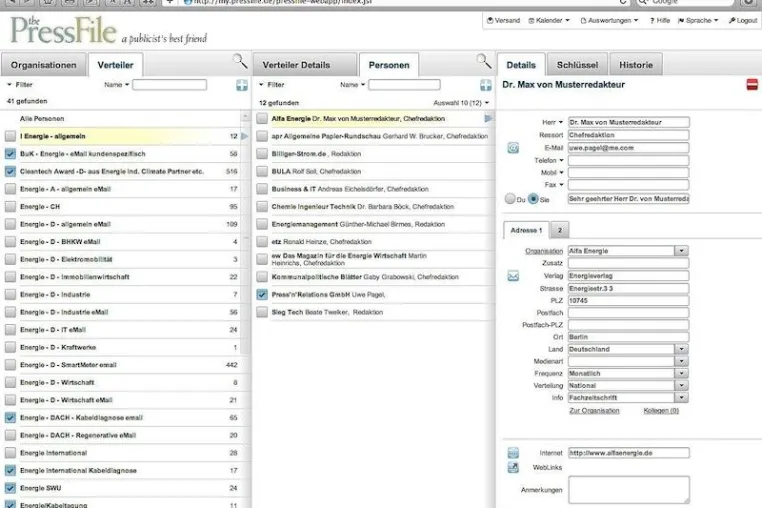Check the Energie - CH list
762x508 pixels.
10,207
